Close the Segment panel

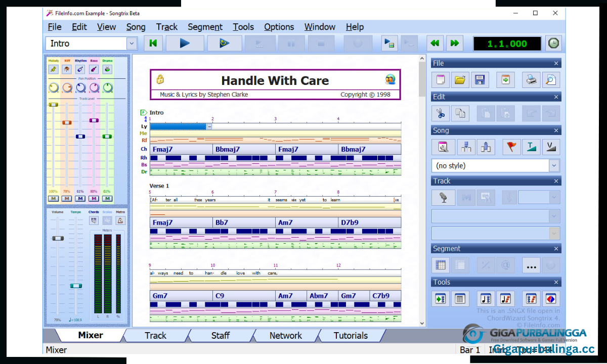[x=556, y=249]
